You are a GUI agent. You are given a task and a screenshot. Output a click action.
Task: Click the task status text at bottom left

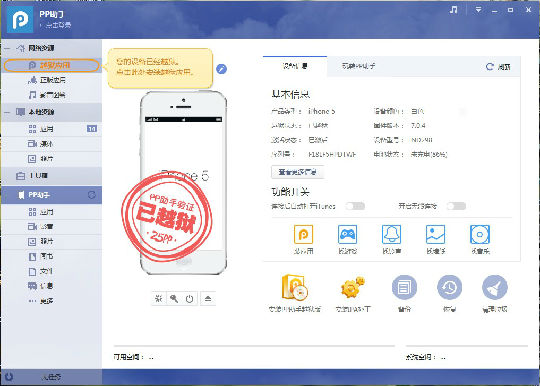pos(51,377)
